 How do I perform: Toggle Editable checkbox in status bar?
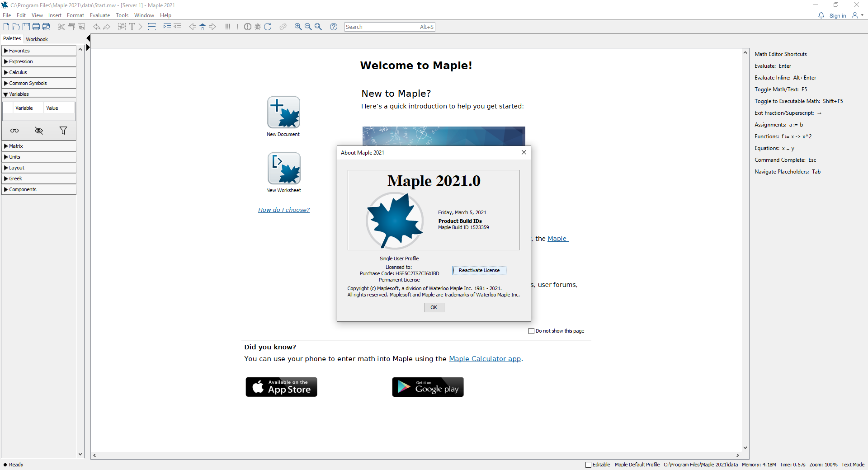click(x=588, y=465)
